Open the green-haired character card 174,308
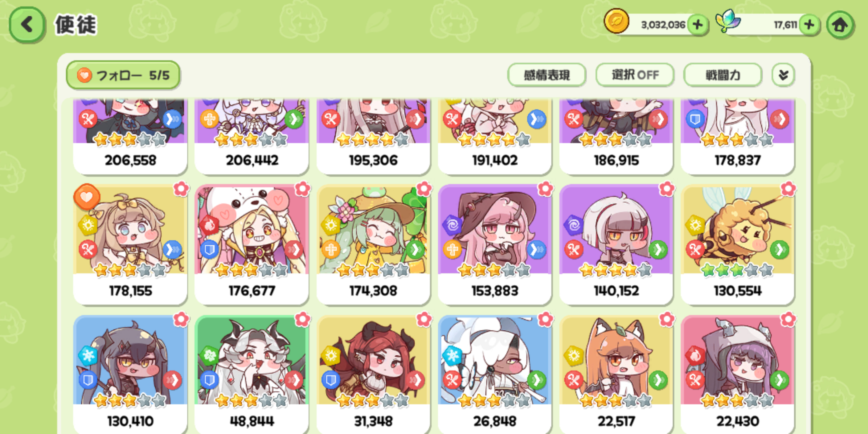 coord(373,244)
